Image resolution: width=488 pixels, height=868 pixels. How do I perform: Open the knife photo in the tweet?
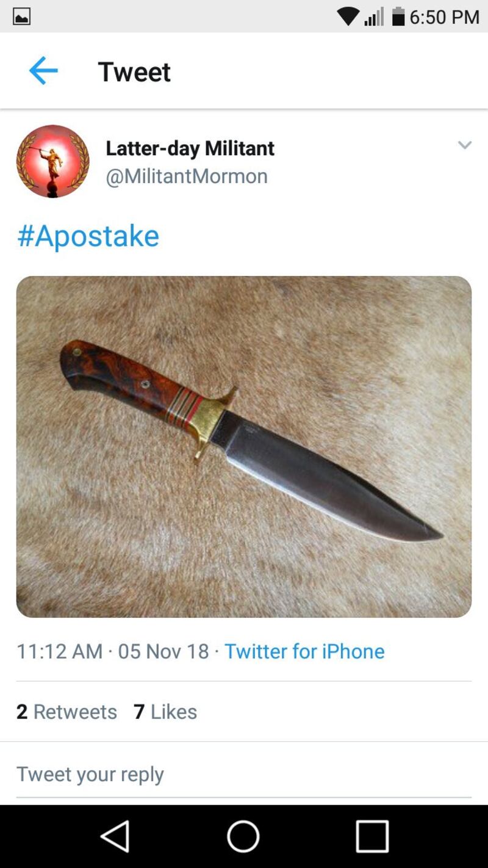coord(244,446)
